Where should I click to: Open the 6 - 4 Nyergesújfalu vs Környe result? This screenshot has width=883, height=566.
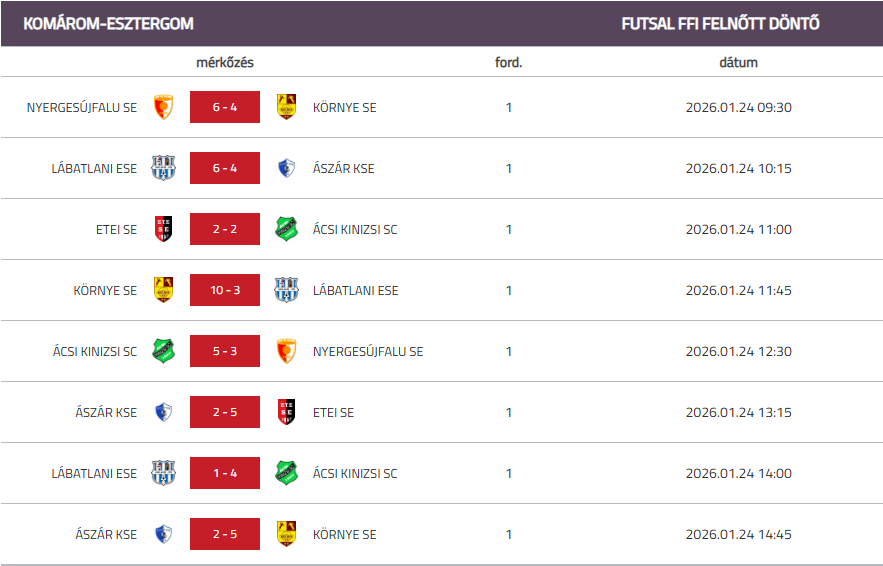[225, 107]
